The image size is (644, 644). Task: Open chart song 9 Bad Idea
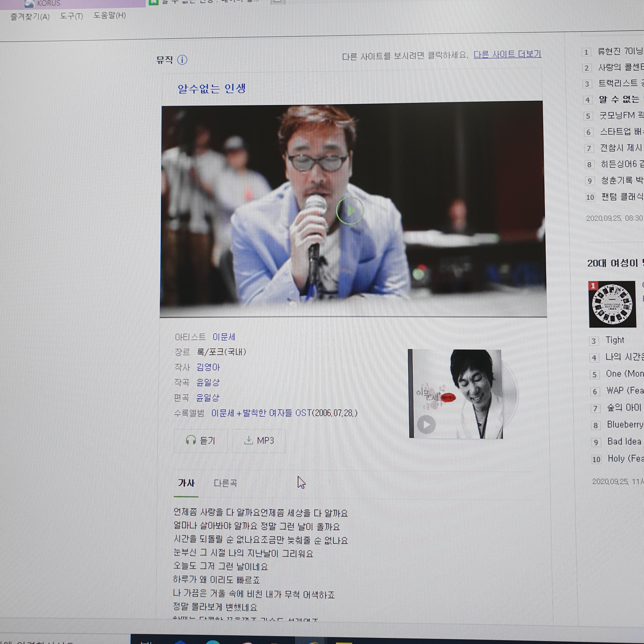tap(624, 441)
